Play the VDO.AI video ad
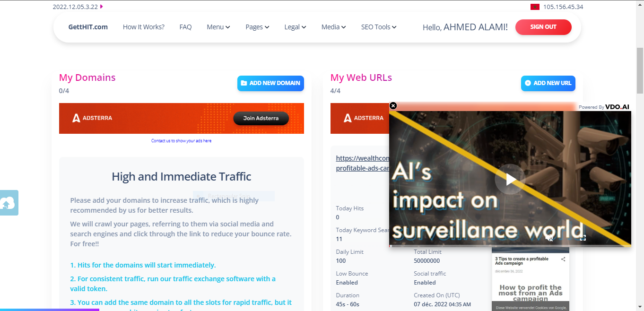Viewport: 644px width, 311px height. pyautogui.click(x=510, y=179)
